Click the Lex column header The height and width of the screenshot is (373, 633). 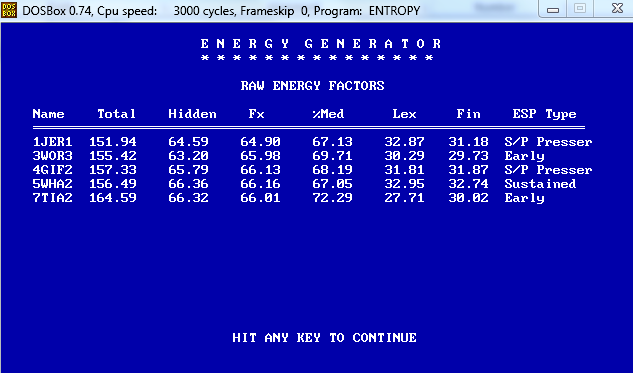[x=404, y=114]
